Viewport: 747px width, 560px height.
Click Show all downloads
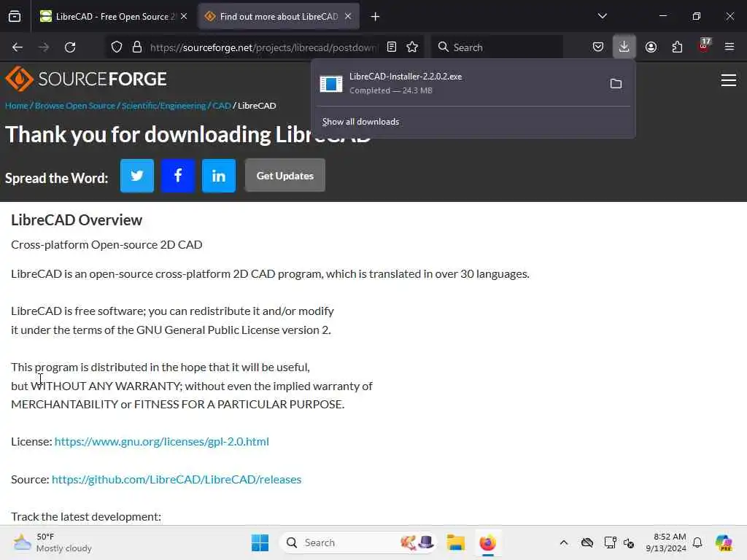pyautogui.click(x=360, y=122)
